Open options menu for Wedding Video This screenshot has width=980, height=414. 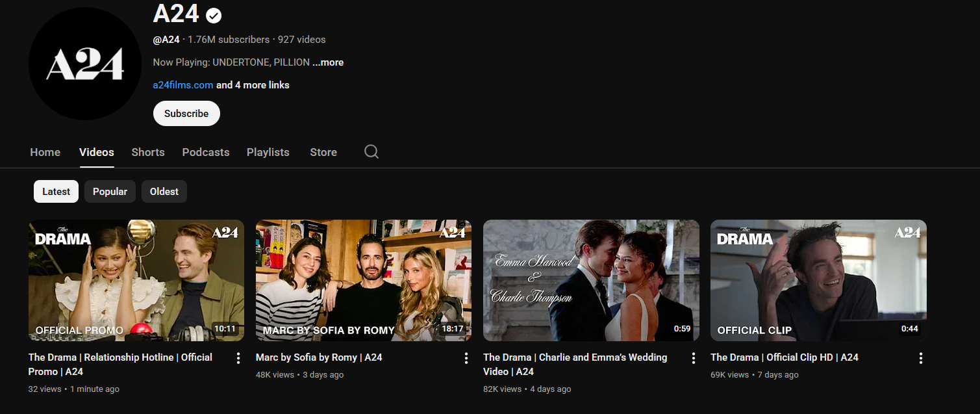(x=694, y=358)
